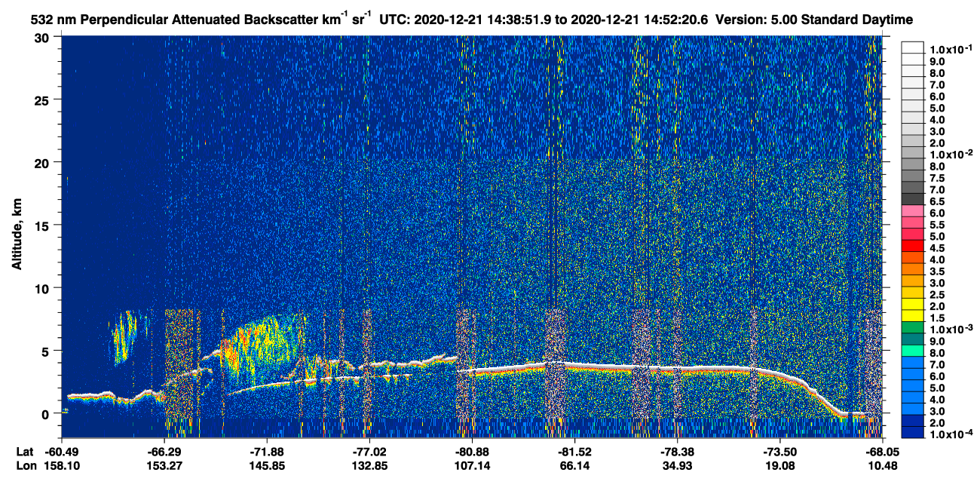Select latitude value -73.50
The height and width of the screenshot is (503, 980).
780,452
